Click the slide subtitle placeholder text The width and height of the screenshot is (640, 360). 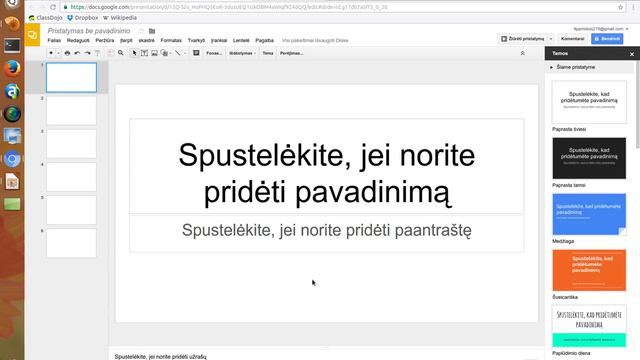pyautogui.click(x=327, y=231)
